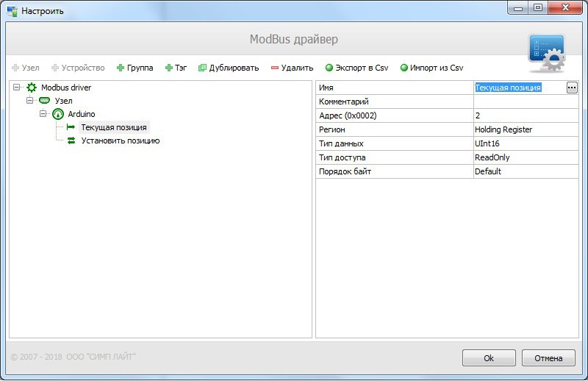This screenshot has height=381, width=588.
Task: Open the ellipsis editor for the Имя field
Action: 572,88
